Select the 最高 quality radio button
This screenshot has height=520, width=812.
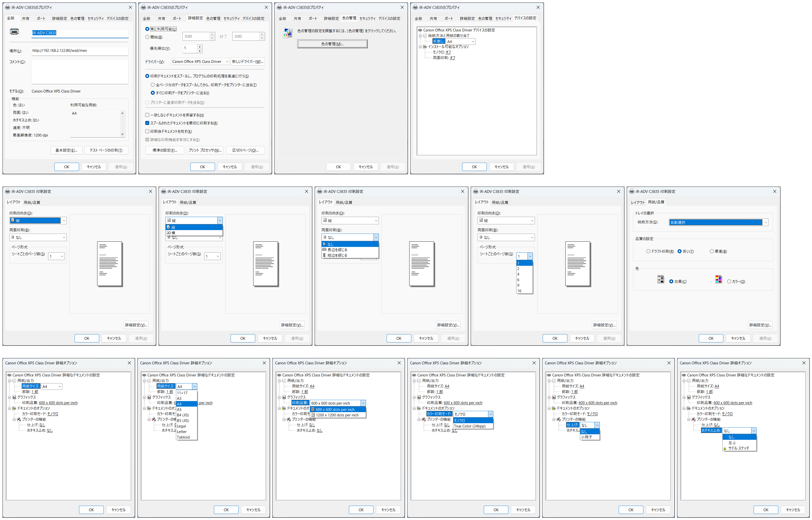click(712, 251)
